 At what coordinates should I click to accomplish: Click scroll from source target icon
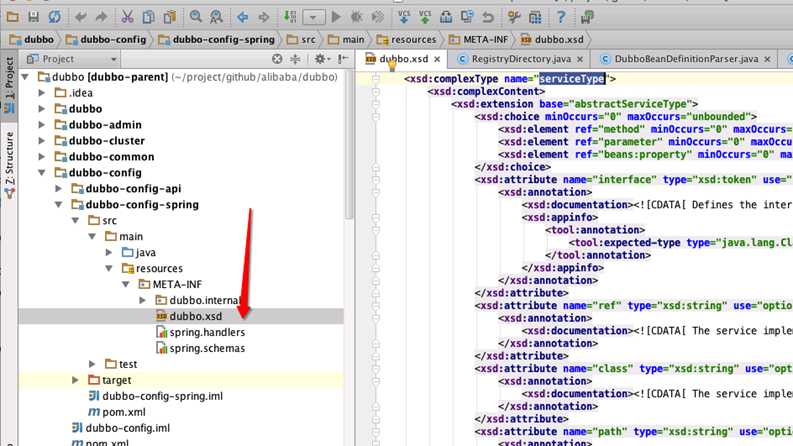277,59
